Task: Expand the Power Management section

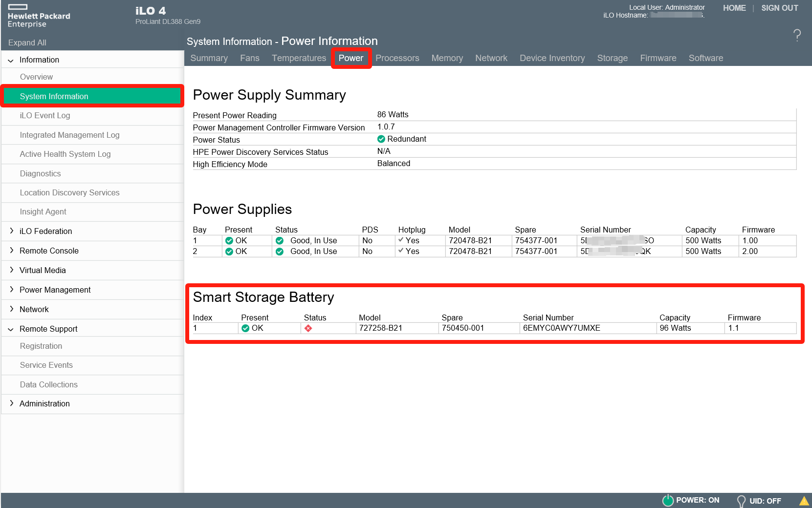Action: point(11,290)
